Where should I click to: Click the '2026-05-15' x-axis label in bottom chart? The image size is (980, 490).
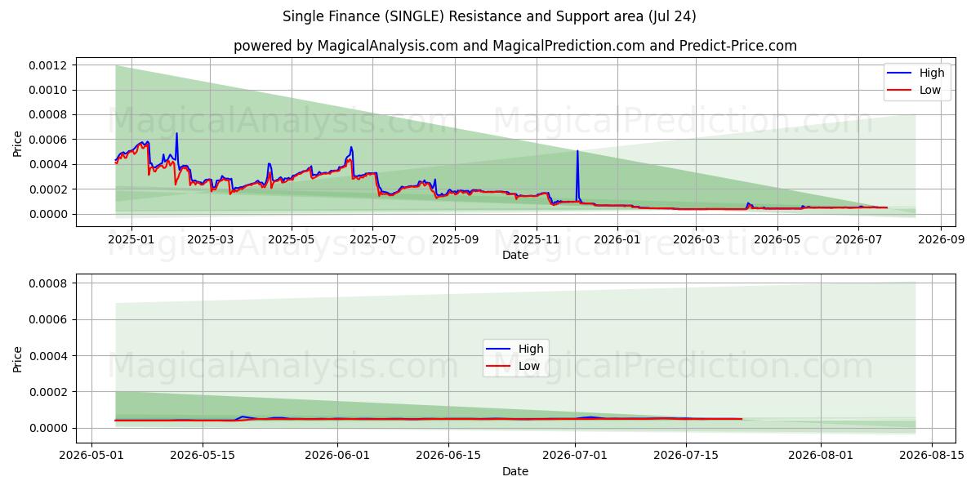(202, 457)
